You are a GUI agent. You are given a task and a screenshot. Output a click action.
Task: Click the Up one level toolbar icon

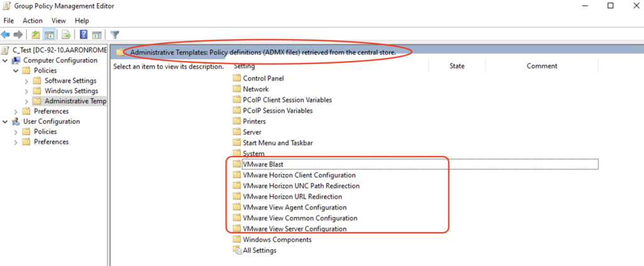point(35,35)
